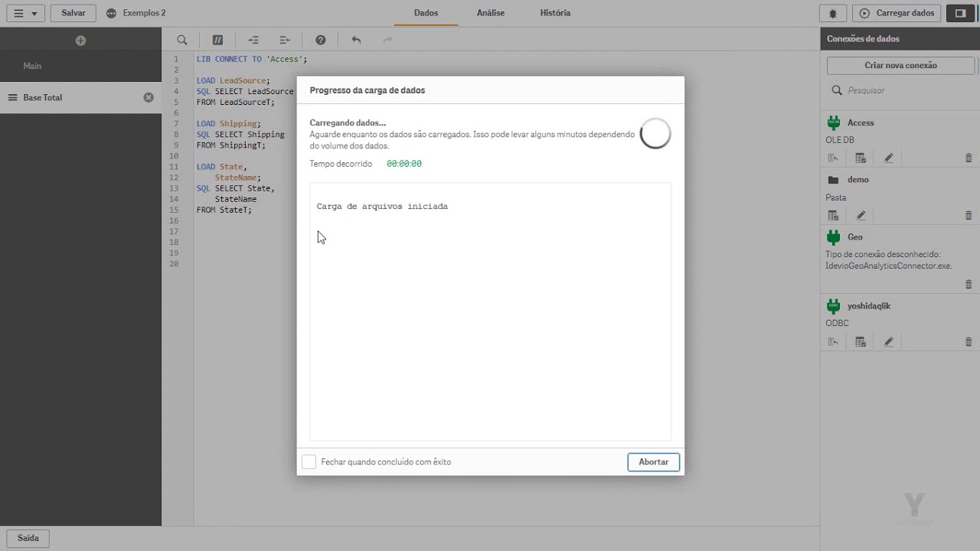The image size is (980, 551).
Task: Edit the demo connection with pencil icon
Action: pyautogui.click(x=861, y=216)
